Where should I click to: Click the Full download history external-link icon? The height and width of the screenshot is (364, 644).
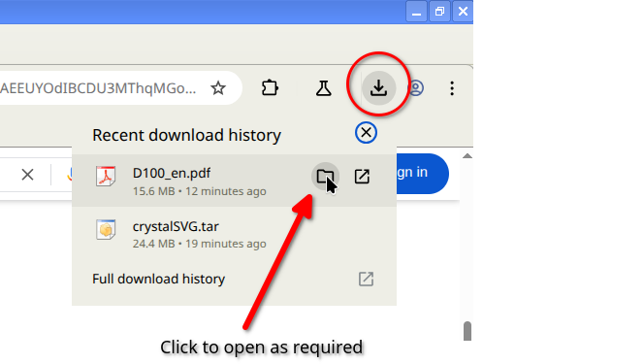click(366, 279)
